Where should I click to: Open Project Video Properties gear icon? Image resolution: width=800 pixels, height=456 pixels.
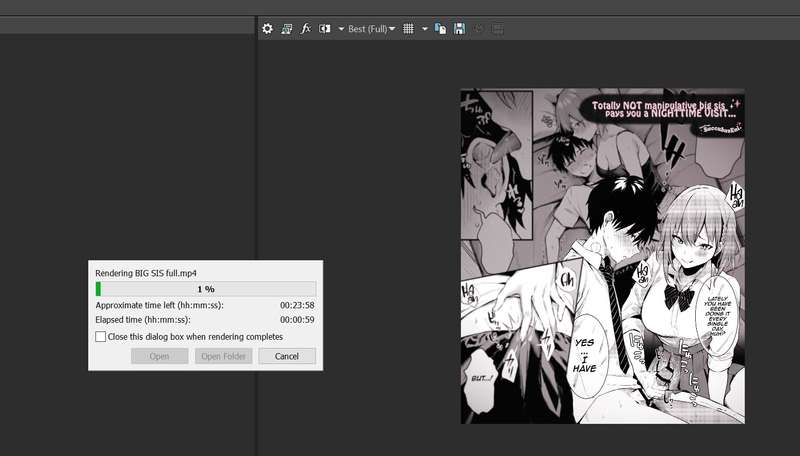coord(267,29)
